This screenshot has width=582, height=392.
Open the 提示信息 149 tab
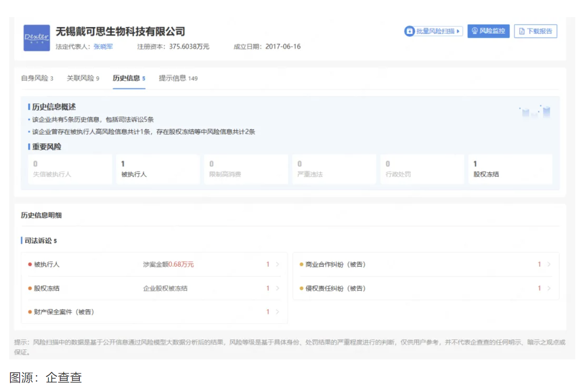point(179,78)
